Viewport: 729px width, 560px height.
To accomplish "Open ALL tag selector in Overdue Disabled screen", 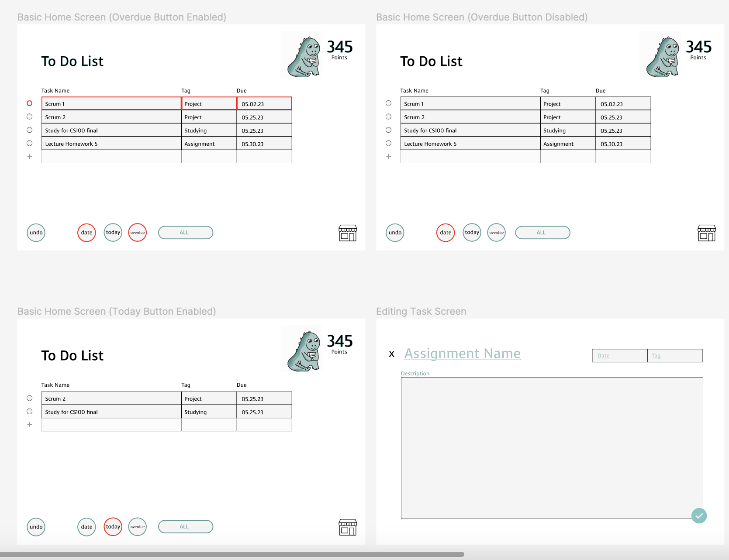I will [x=543, y=233].
